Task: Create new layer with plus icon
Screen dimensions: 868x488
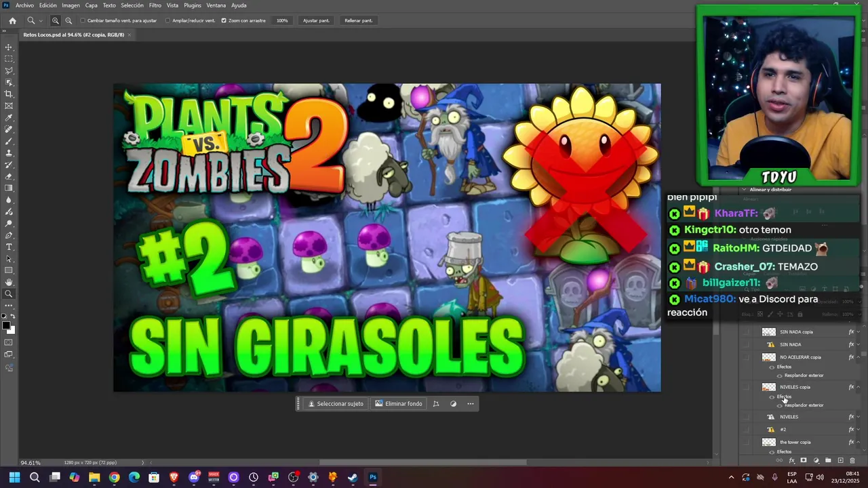Action: [x=840, y=461]
